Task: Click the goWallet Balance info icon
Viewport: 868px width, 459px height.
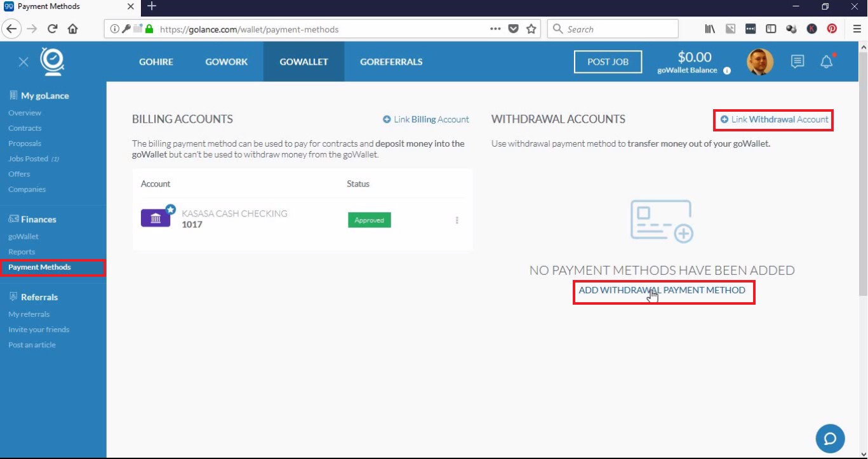Action: pyautogui.click(x=727, y=70)
